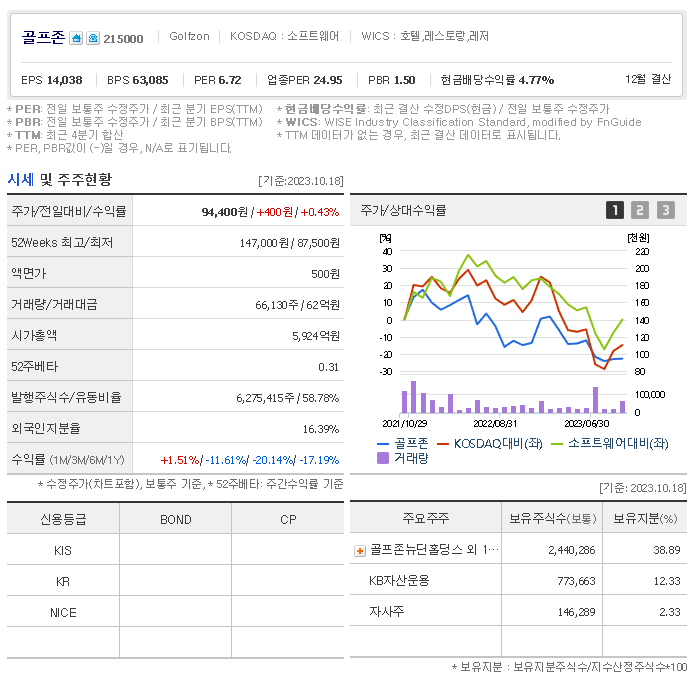694x686 pixels.
Task: Click the chart date label 2022/08/31
Action: click(495, 424)
